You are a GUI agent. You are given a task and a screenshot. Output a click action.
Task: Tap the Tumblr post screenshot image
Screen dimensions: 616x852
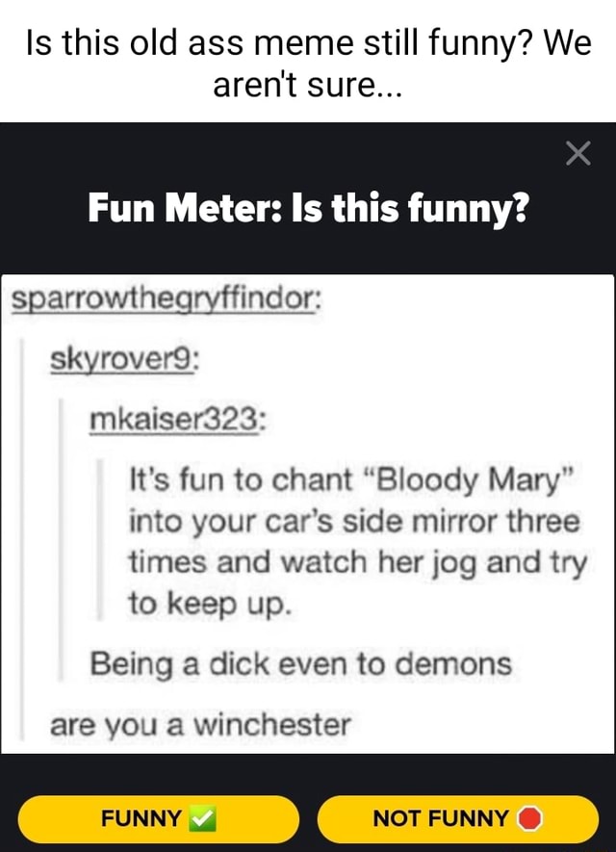coord(308,513)
